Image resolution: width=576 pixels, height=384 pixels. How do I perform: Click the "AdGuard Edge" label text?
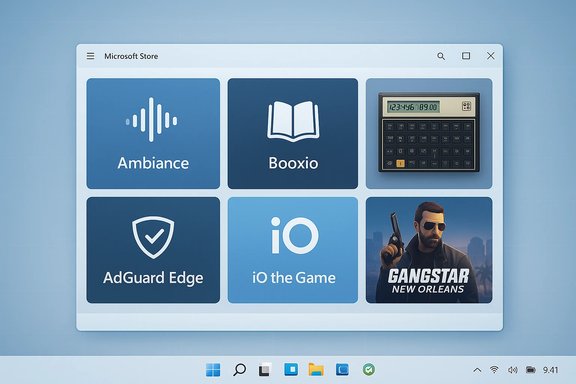(x=153, y=278)
